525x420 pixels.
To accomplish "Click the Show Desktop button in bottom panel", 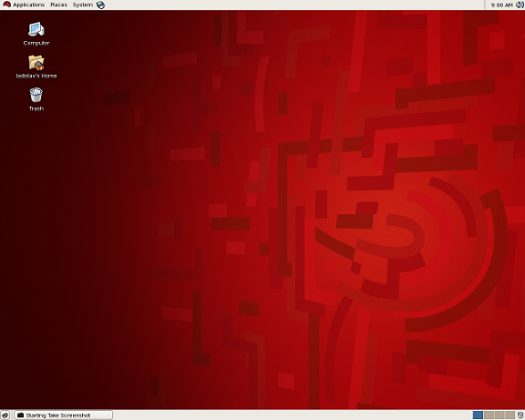I will [5, 415].
